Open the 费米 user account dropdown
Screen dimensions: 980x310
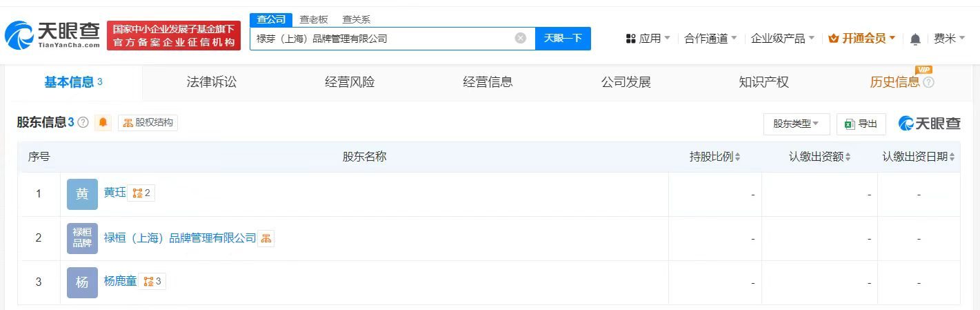(x=950, y=39)
